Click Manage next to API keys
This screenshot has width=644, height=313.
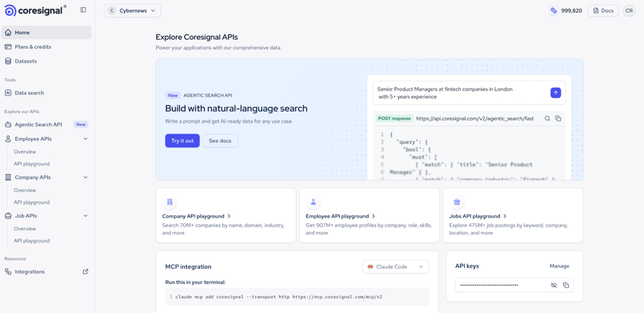click(x=559, y=266)
